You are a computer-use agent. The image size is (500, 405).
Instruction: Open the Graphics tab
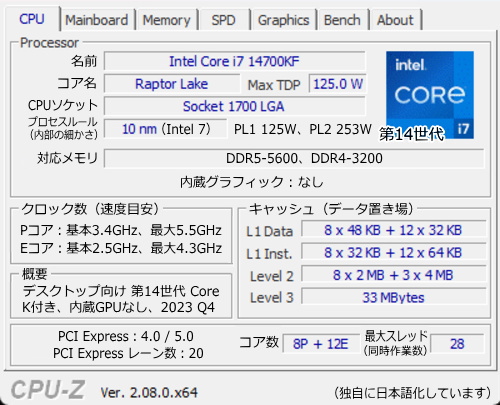[283, 20]
